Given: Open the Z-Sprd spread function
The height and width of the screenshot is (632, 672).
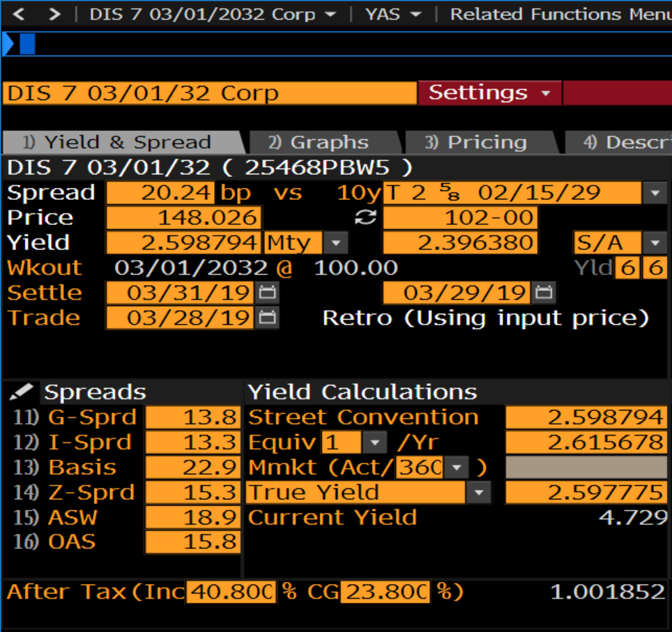Looking at the screenshot, I should pos(74,493).
